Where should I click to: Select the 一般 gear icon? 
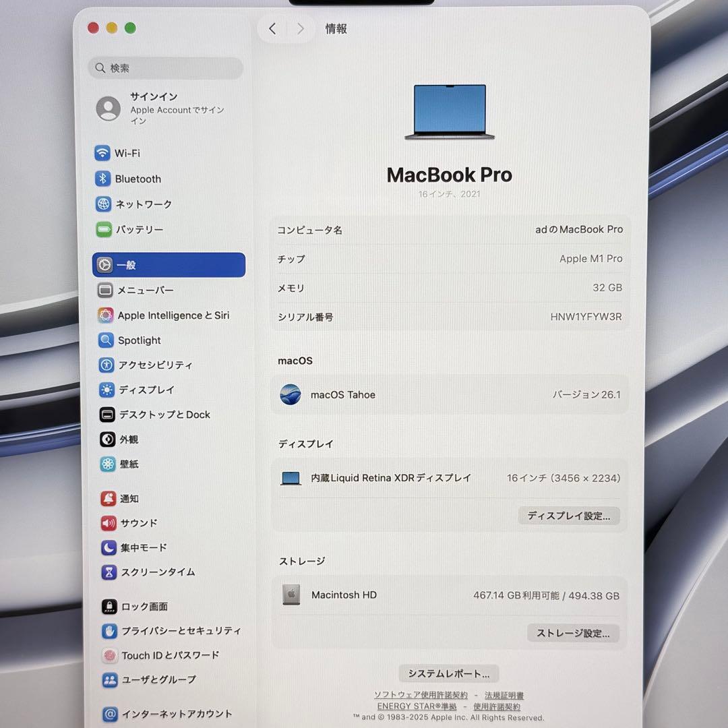click(x=104, y=265)
